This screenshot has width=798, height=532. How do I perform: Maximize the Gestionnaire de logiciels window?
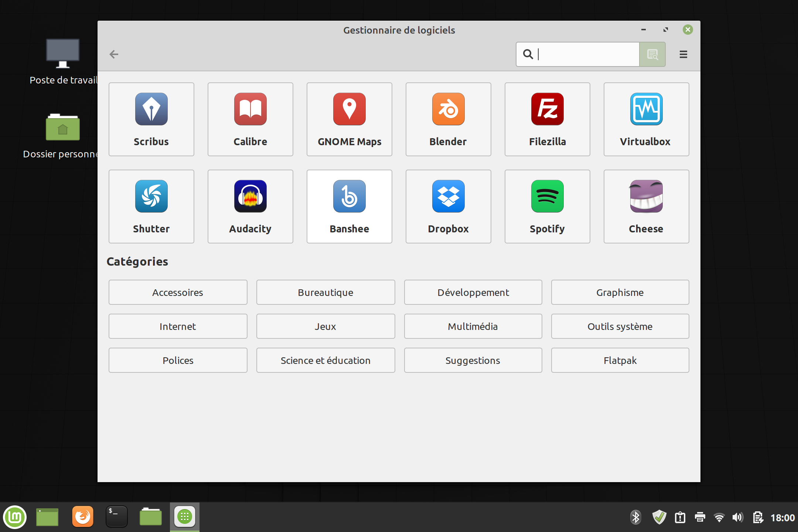(665, 30)
